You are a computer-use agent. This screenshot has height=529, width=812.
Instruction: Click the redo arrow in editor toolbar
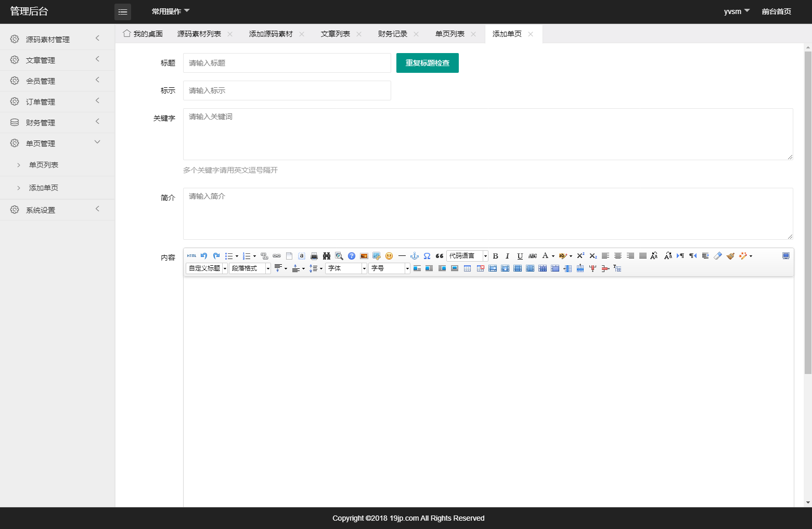click(216, 256)
